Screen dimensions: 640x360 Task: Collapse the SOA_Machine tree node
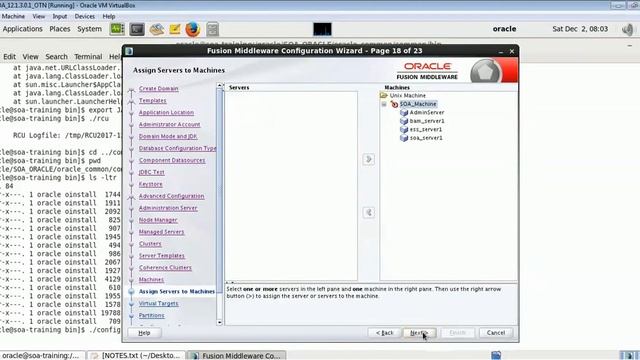point(384,104)
